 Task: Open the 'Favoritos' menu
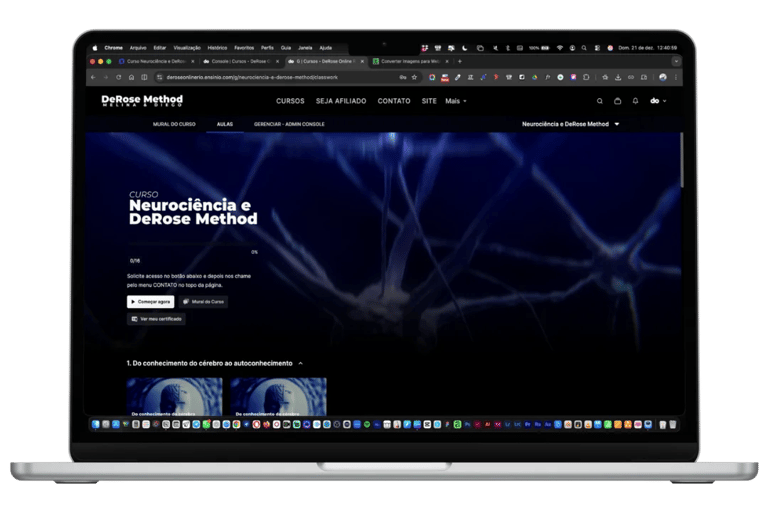pyautogui.click(x=244, y=48)
